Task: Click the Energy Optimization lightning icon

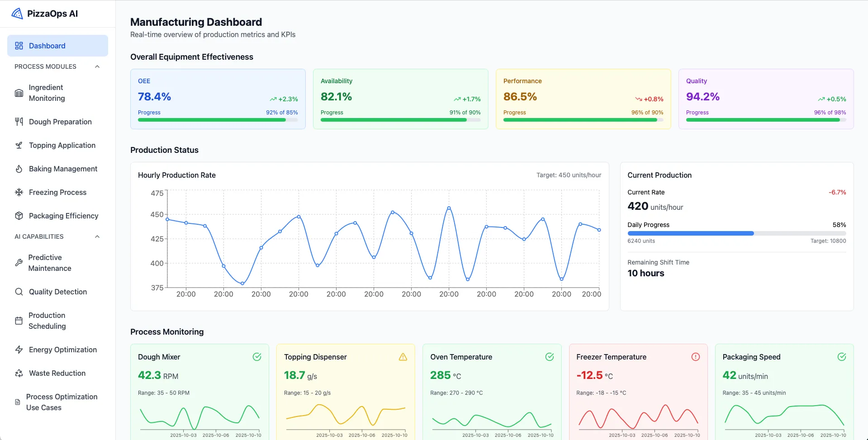Action: point(19,350)
